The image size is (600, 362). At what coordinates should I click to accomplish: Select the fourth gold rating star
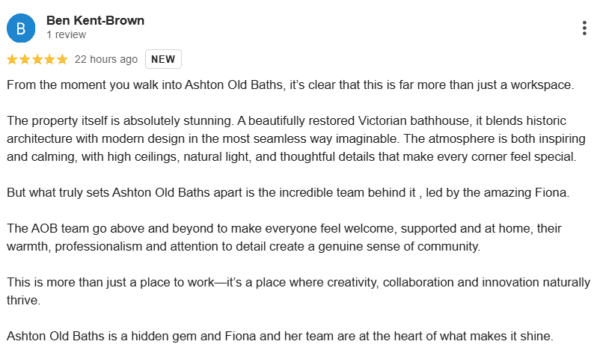pos(50,59)
